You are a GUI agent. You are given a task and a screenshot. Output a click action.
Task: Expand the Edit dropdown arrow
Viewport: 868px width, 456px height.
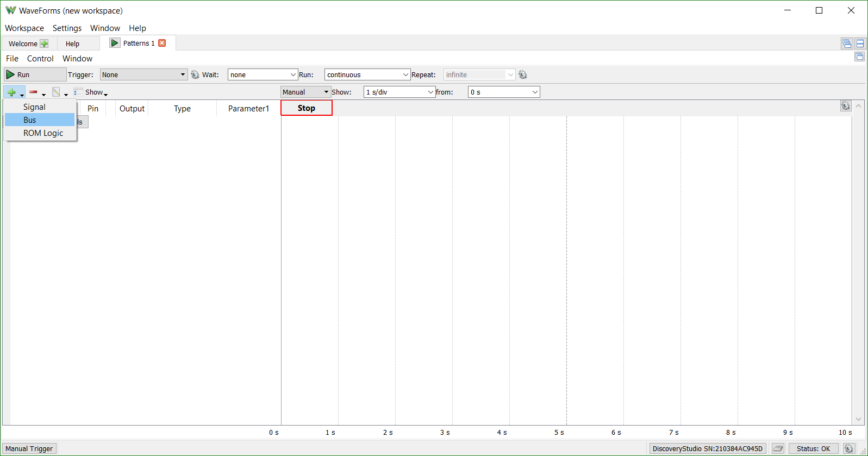pyautogui.click(x=66, y=95)
